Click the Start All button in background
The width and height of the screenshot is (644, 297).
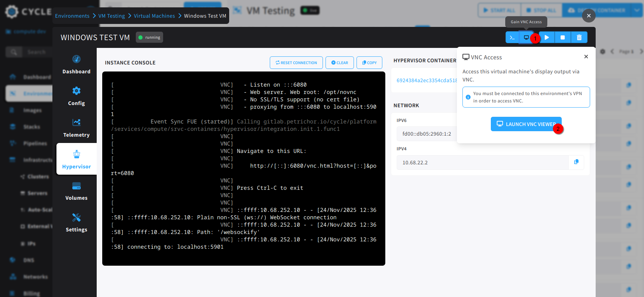[x=499, y=10]
